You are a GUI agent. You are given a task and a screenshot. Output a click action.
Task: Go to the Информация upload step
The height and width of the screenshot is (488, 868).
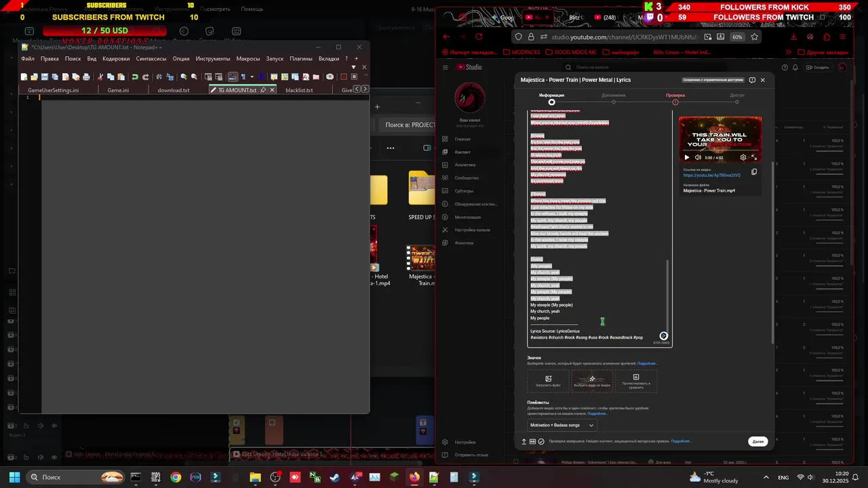click(551, 98)
